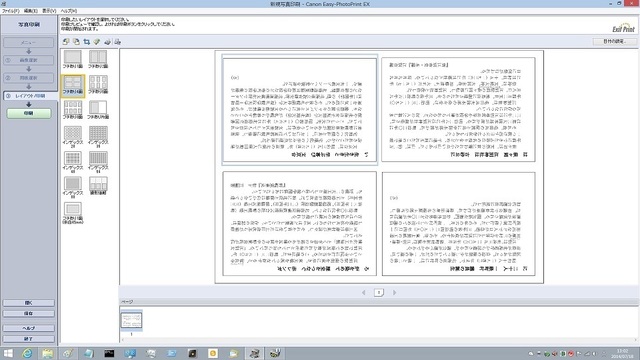This screenshot has width=640, height=360.
Task: Choose the layout thumbnail with six small frames
Action: (98, 85)
